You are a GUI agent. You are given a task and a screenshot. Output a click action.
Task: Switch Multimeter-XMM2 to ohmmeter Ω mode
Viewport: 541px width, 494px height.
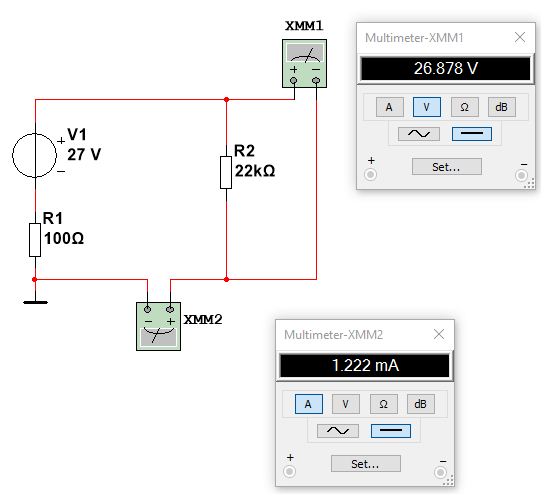pos(384,404)
